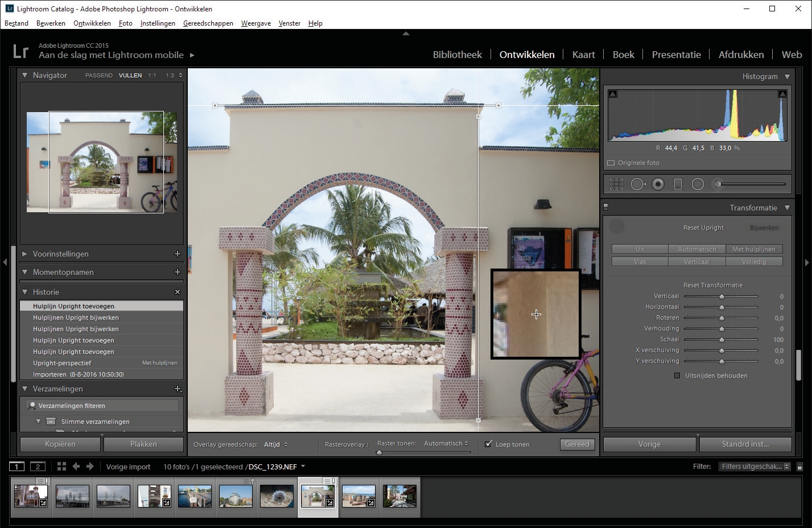Viewport: 812px width, 528px height.
Task: Select the Radial Filter tool
Action: (x=698, y=184)
